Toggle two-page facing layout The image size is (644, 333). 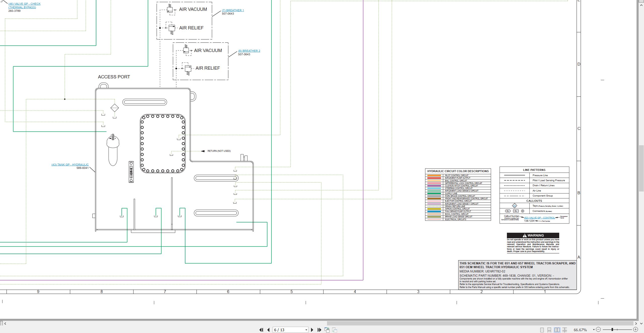[x=557, y=330]
